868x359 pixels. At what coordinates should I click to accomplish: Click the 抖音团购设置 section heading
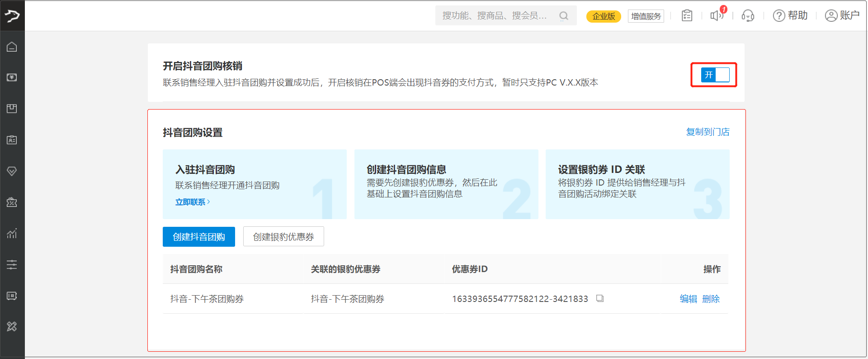click(x=193, y=133)
